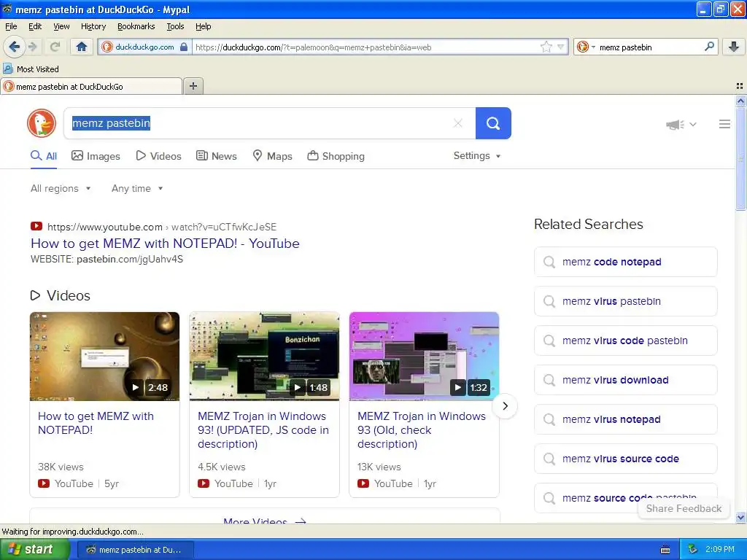Open the Edit menu

click(35, 26)
